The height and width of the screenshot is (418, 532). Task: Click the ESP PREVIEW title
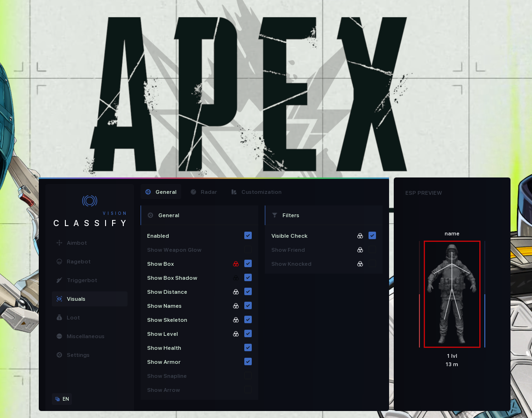tap(424, 193)
